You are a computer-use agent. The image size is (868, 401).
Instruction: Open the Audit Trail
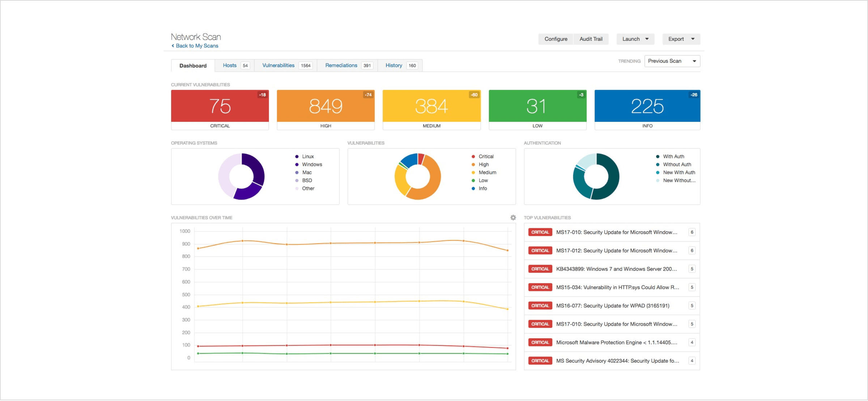[x=591, y=39]
